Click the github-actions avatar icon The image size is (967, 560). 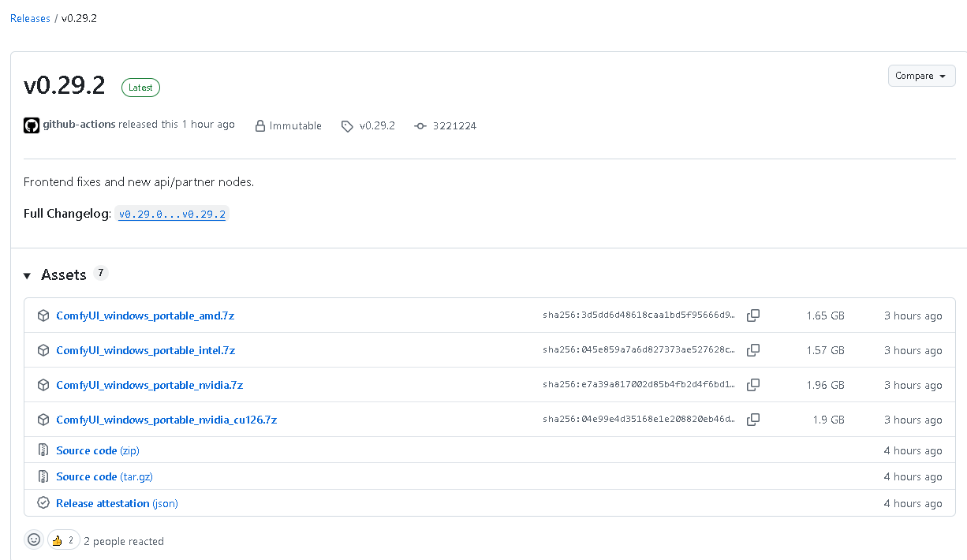32,125
